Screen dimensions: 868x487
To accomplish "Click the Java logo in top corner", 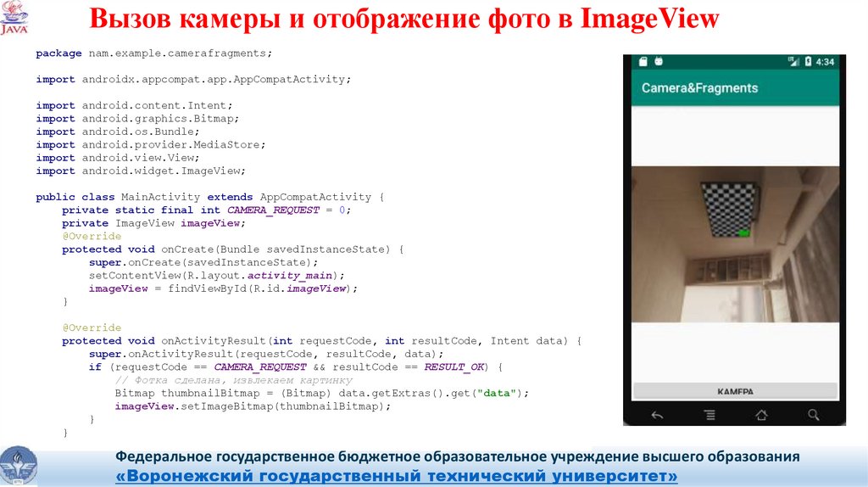I will coord(14,18).
